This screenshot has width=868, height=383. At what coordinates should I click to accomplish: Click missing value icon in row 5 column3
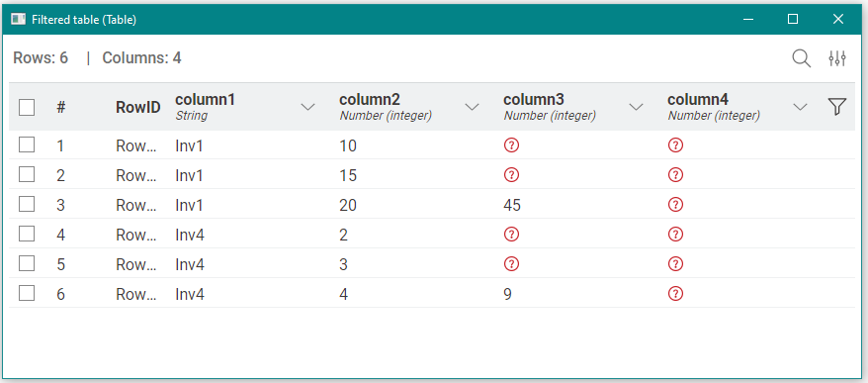(x=511, y=264)
